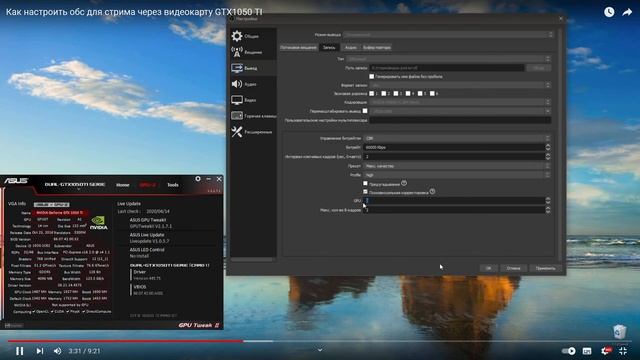Expand the chevron above the player controls
This screenshot has height=360, width=640.
[x=320, y=350]
